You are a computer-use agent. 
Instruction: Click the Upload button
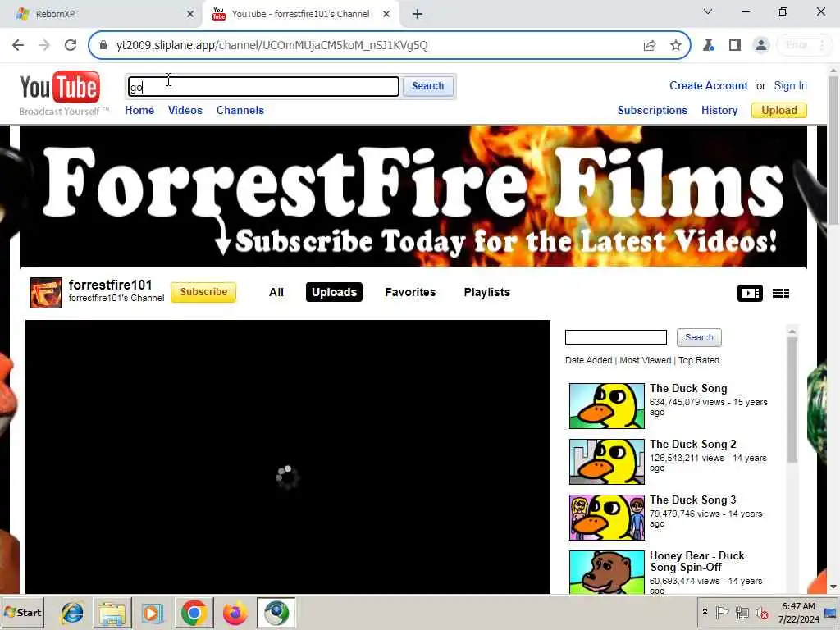[779, 110]
